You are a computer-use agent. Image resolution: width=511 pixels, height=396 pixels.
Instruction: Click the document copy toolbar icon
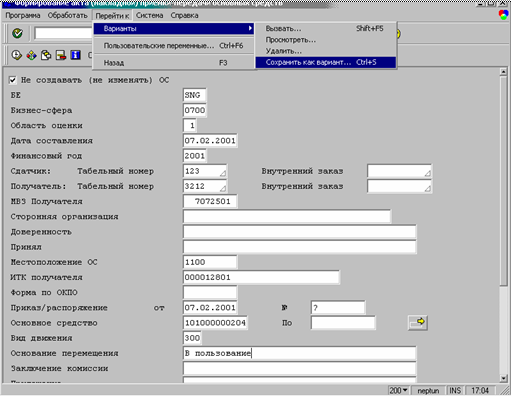point(46,55)
